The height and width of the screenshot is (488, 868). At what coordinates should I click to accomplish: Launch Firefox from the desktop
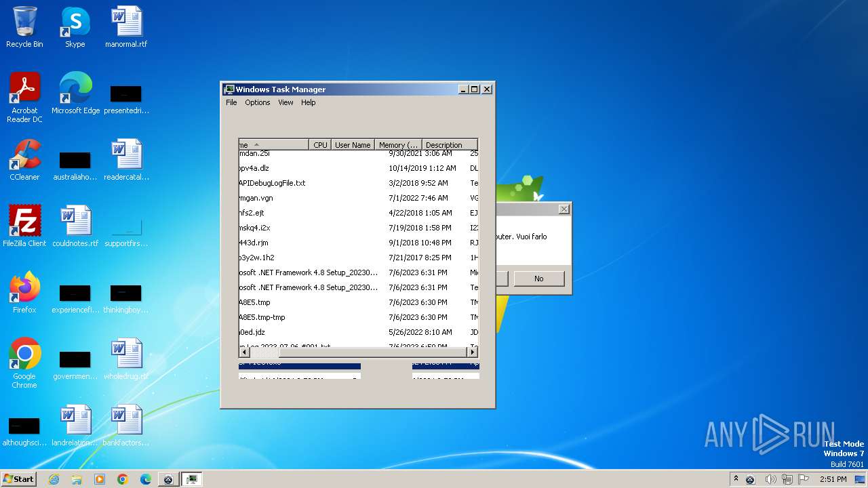point(24,292)
